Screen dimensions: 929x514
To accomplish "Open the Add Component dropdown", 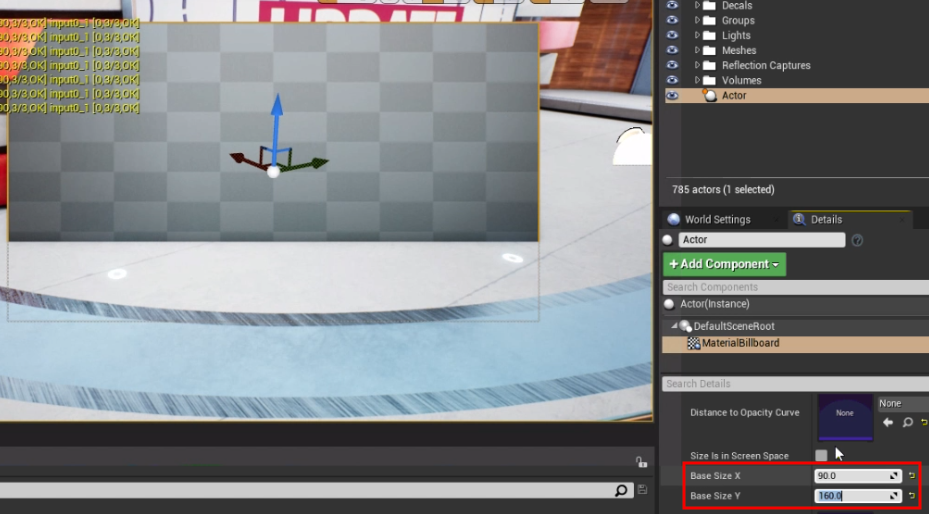I will [724, 264].
